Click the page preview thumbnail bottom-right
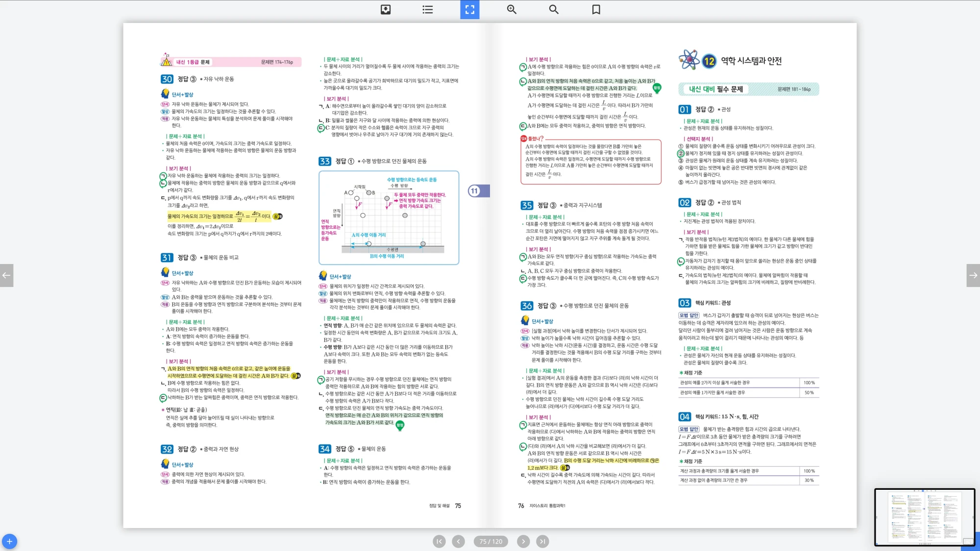The height and width of the screenshot is (551, 980). [x=924, y=517]
